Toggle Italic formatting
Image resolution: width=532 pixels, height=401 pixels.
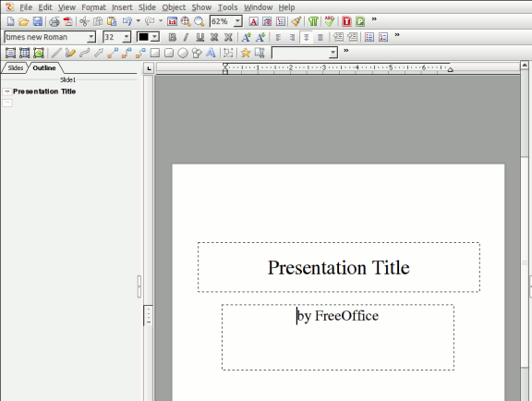186,37
